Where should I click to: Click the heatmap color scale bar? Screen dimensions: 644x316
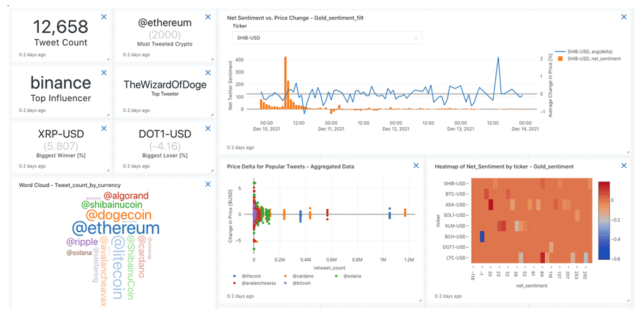tap(603, 221)
